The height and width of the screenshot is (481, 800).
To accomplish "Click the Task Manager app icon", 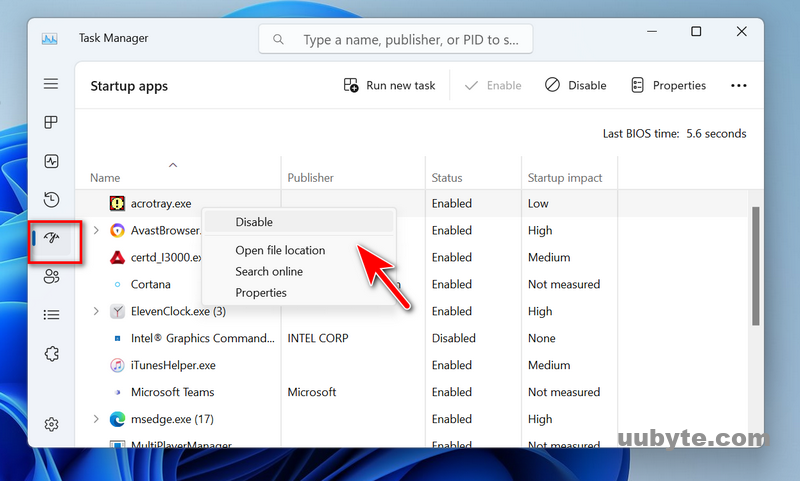I will [x=49, y=39].
